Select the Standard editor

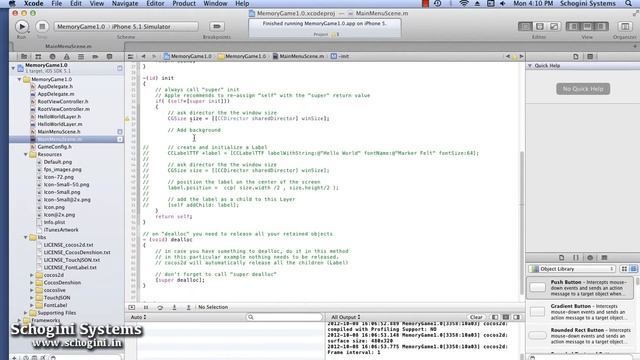click(525, 27)
